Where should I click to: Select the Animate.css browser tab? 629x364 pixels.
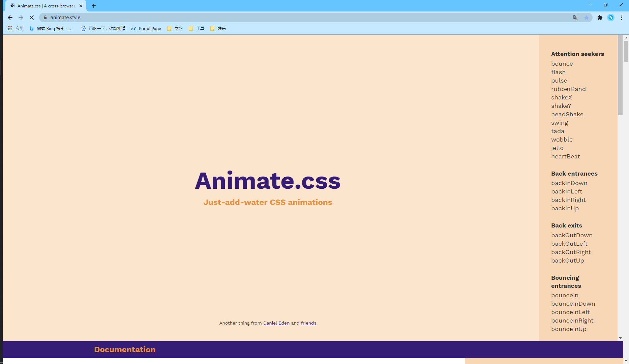coord(46,6)
